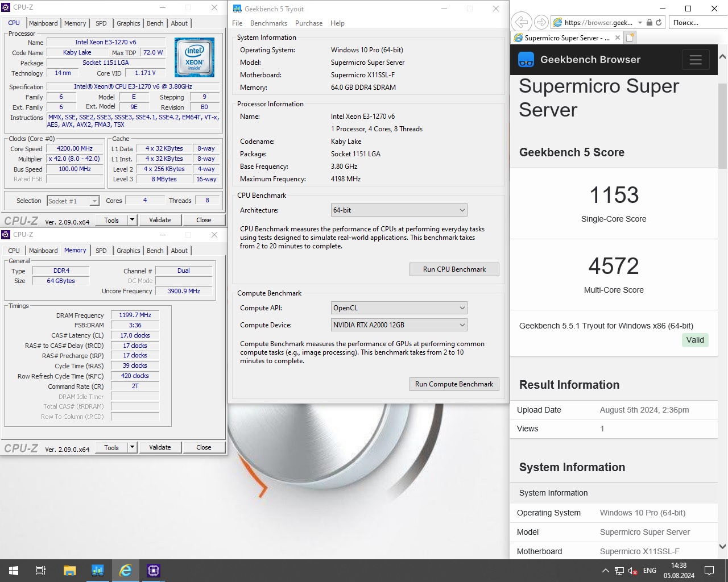Open About tab in lower CPU-Z window
The image size is (728, 582).
pos(179,251)
